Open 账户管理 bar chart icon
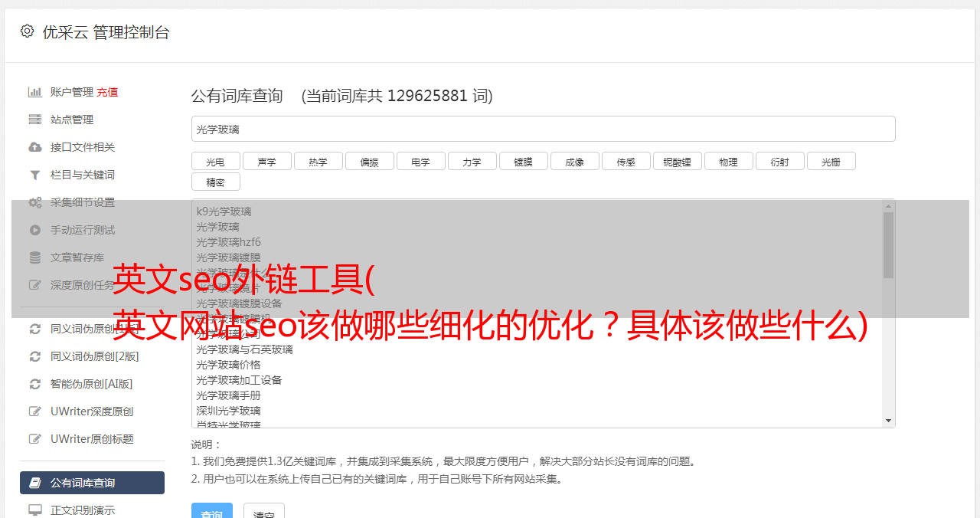This screenshot has height=518, width=980. [x=35, y=92]
